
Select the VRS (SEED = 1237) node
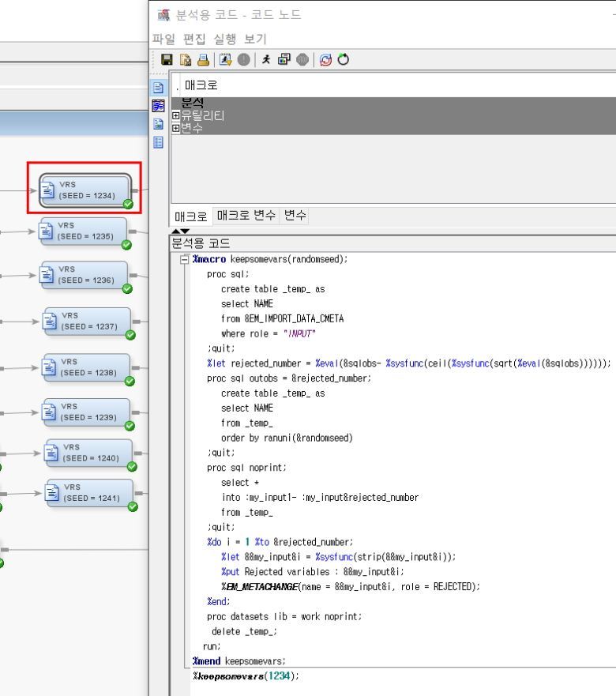[88, 322]
